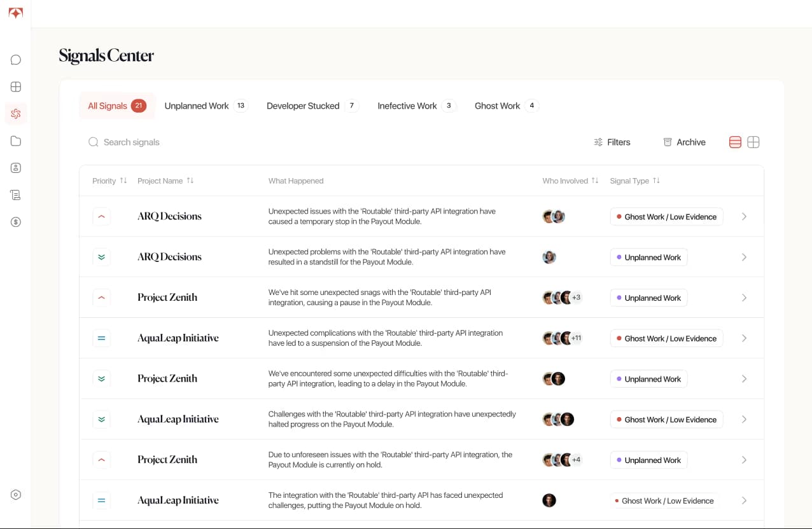The image size is (812, 529).
Task: Open the folder icon in the sidebar
Action: point(16,141)
